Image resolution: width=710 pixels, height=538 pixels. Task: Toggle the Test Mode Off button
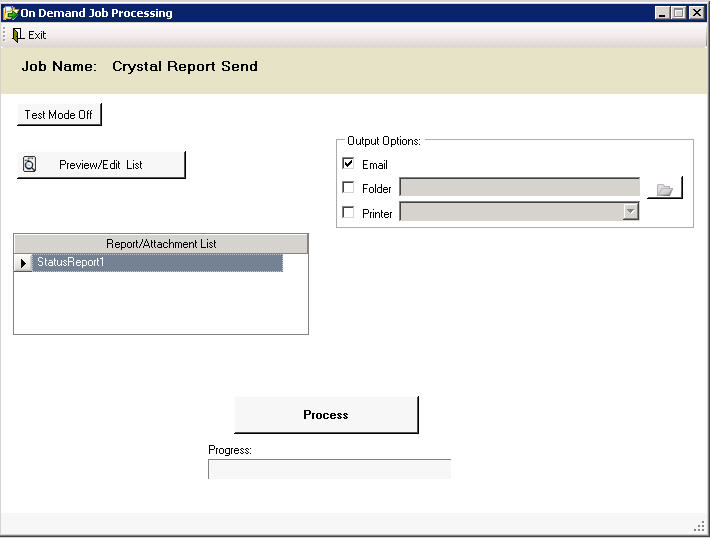coord(59,115)
